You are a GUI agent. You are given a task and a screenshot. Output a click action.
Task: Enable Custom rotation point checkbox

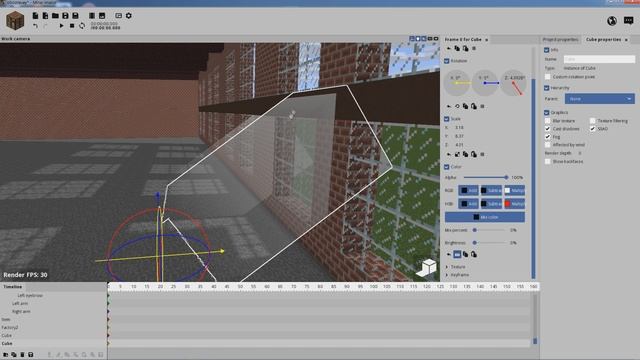548,77
